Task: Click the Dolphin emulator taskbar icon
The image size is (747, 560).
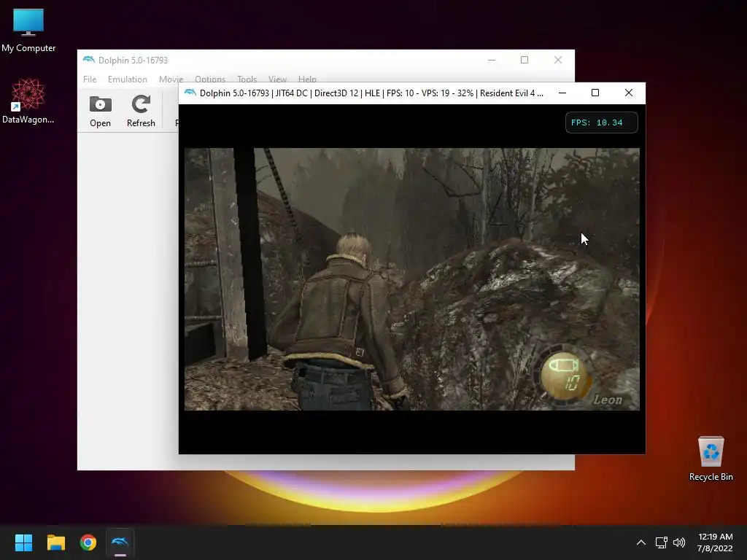Action: 120,542
